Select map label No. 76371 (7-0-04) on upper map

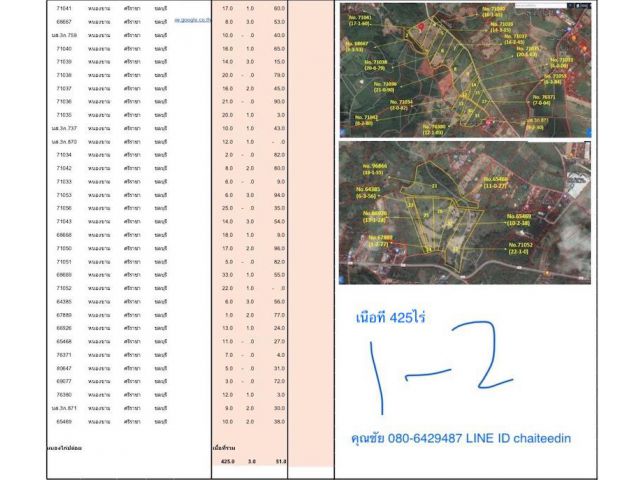[x=544, y=100]
